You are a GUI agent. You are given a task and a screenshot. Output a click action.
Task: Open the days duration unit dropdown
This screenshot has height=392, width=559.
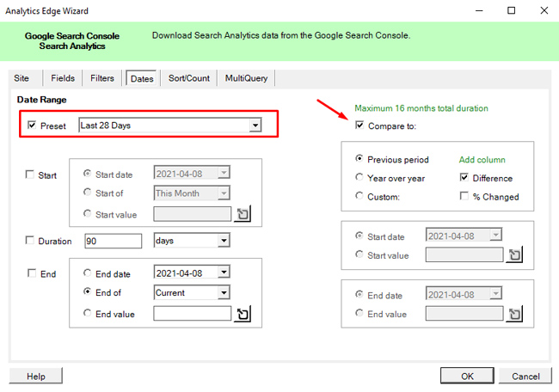tap(224, 241)
